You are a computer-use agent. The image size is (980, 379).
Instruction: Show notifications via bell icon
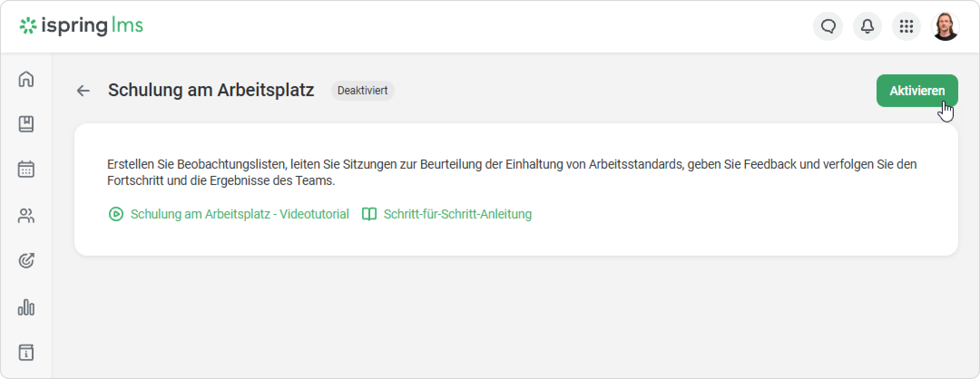click(867, 26)
